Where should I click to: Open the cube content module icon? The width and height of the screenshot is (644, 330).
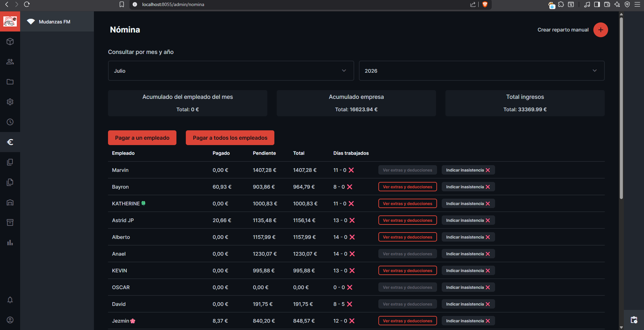tap(10, 42)
